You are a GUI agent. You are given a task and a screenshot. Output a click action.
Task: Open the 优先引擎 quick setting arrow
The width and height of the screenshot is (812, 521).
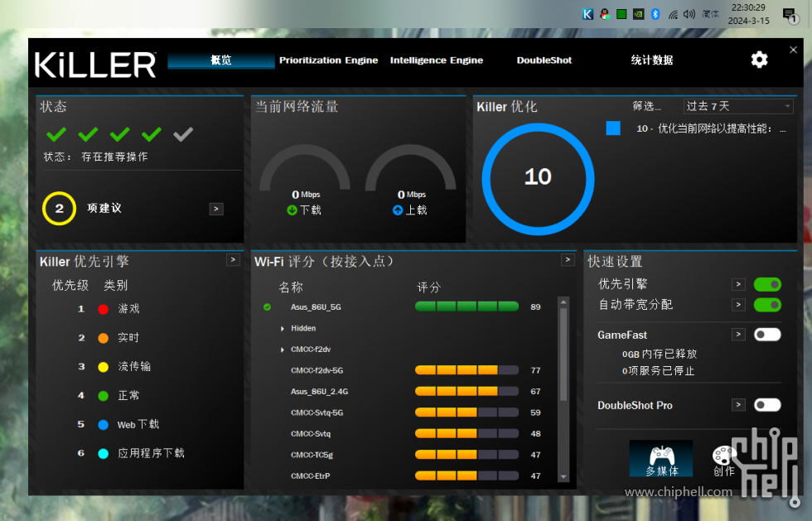tap(738, 284)
